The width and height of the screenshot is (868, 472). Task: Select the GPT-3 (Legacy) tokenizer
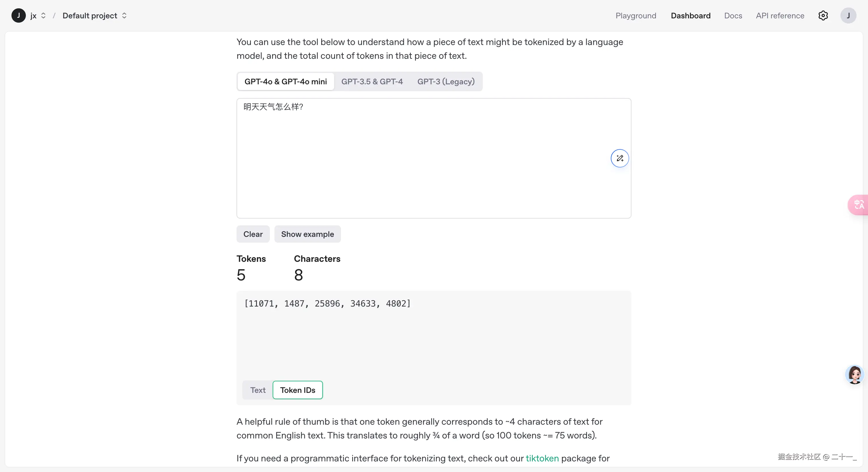pos(446,81)
